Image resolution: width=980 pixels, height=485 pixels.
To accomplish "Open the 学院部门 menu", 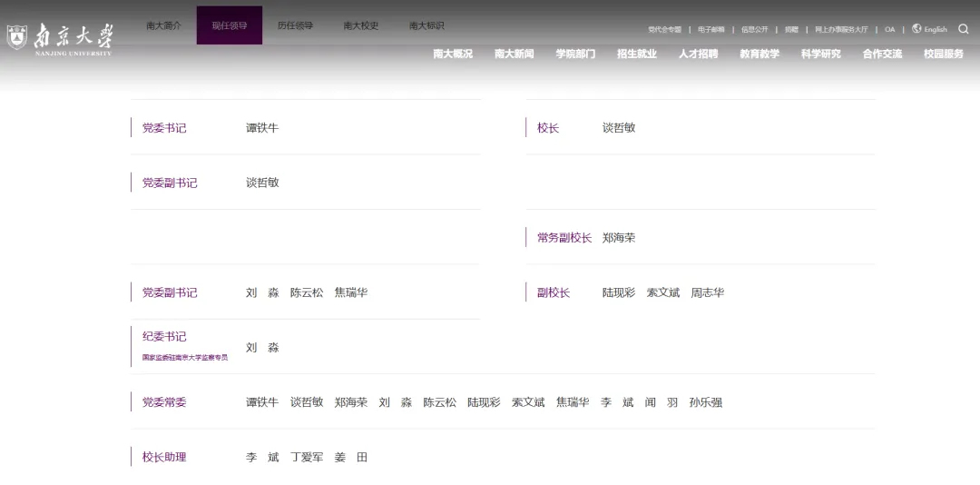I will point(575,54).
